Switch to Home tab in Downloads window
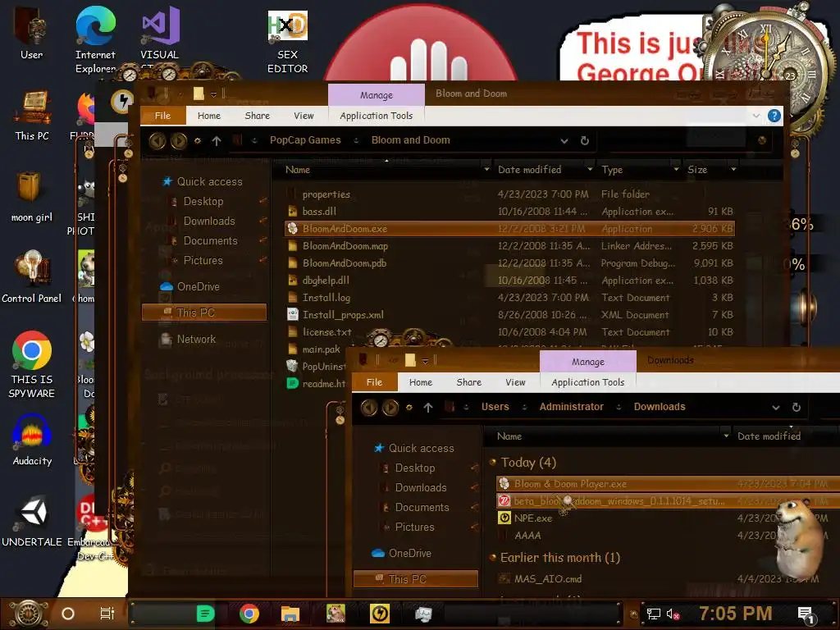 (x=421, y=382)
